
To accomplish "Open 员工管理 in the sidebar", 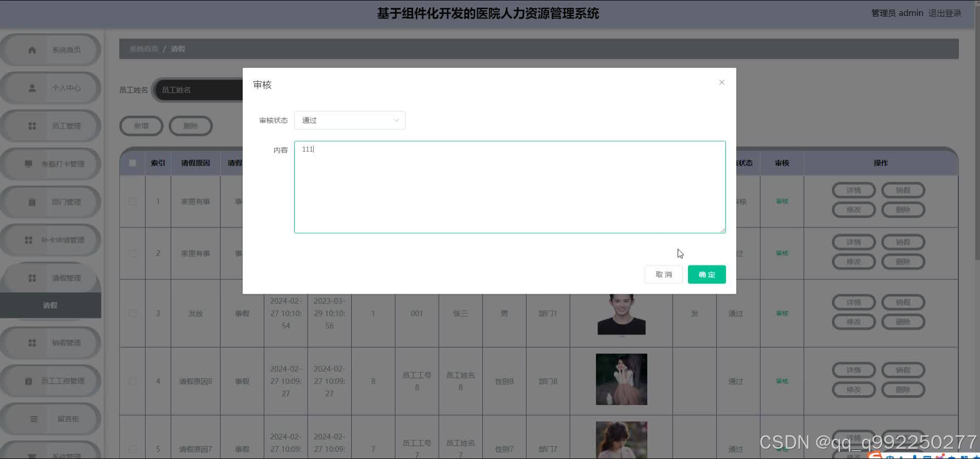I will click(x=50, y=126).
